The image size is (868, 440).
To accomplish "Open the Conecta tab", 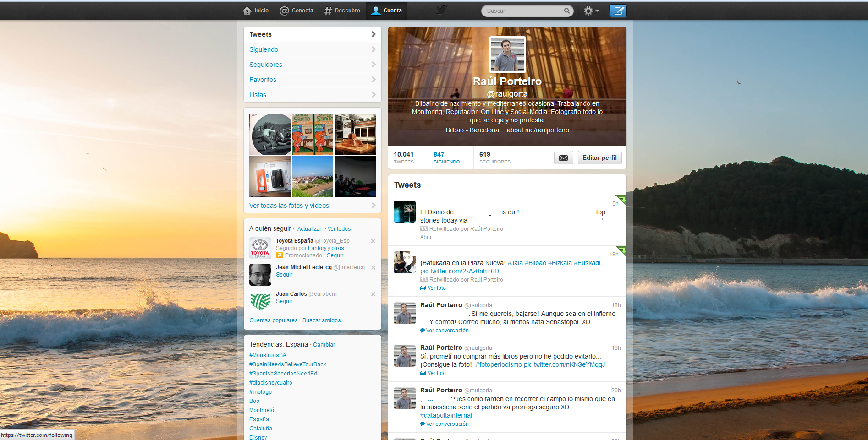I will pyautogui.click(x=297, y=11).
